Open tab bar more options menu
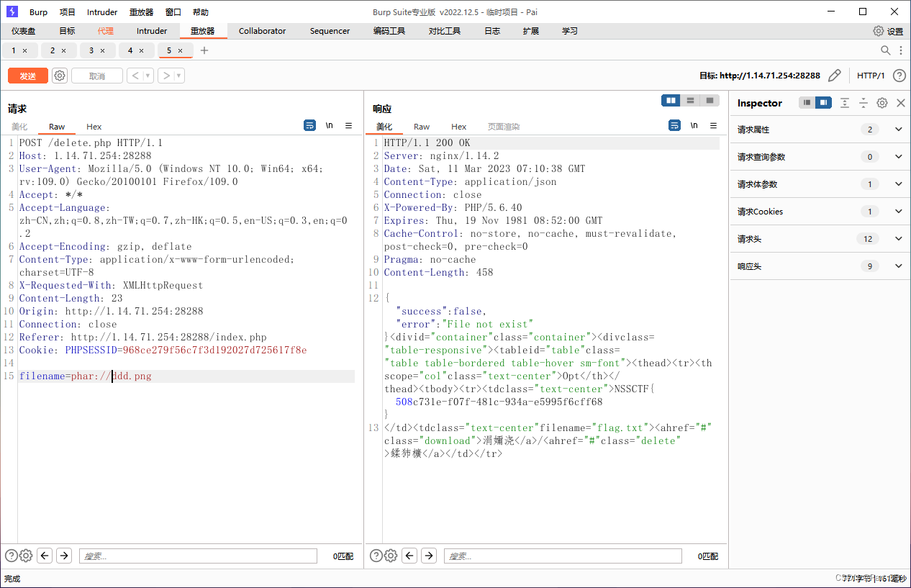The width and height of the screenshot is (911, 588). [900, 50]
